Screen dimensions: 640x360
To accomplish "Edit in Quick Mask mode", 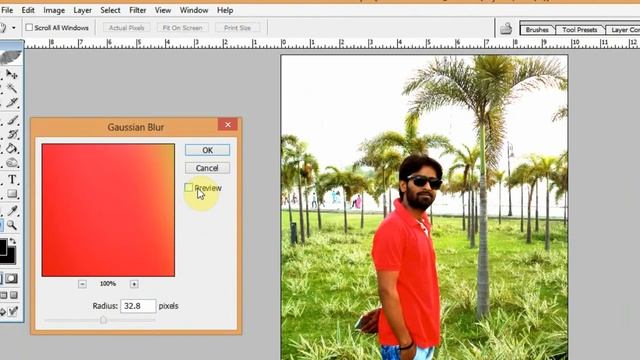I will point(11,278).
